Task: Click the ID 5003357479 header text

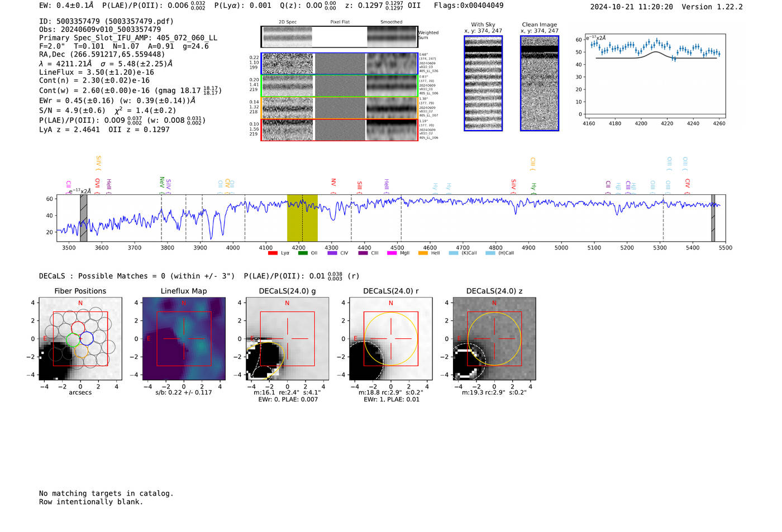Action: (106, 21)
